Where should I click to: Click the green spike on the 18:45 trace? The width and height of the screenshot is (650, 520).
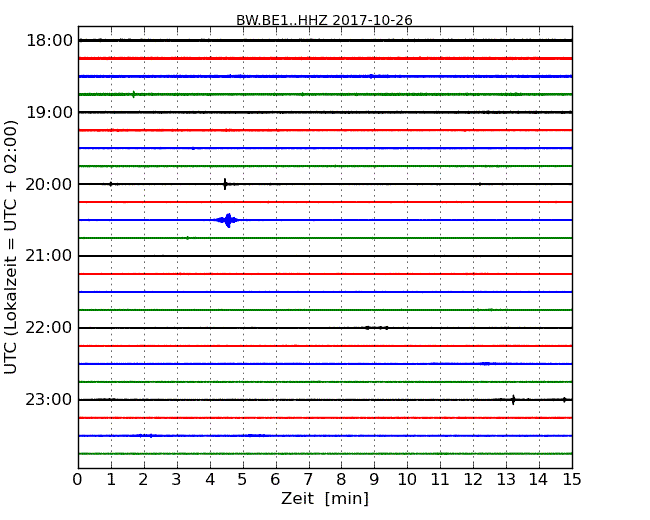(133, 94)
